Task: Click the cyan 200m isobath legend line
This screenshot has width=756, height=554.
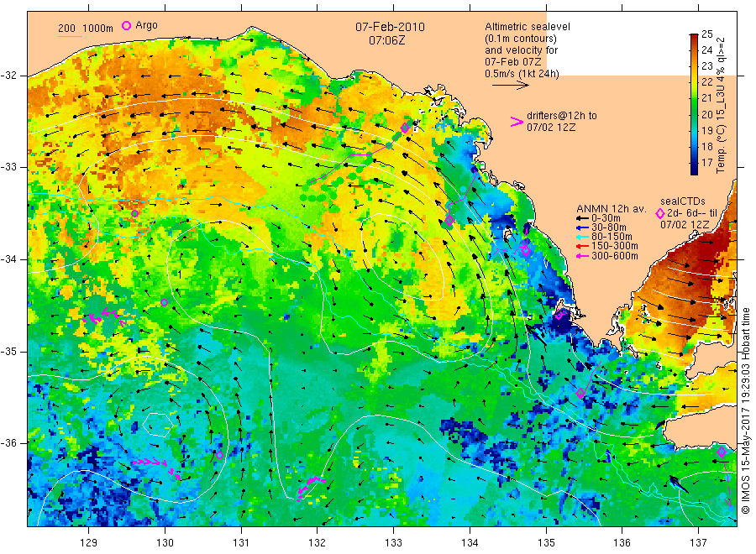Action: click(x=70, y=36)
